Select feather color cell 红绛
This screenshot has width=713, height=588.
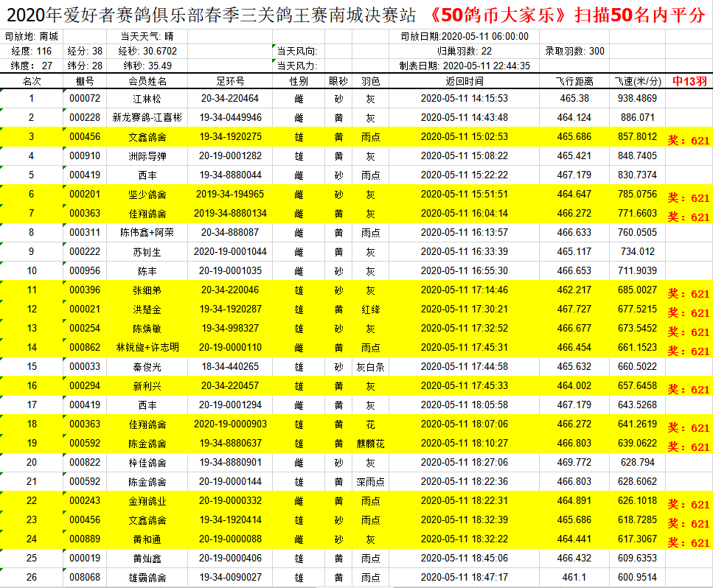coord(371,309)
